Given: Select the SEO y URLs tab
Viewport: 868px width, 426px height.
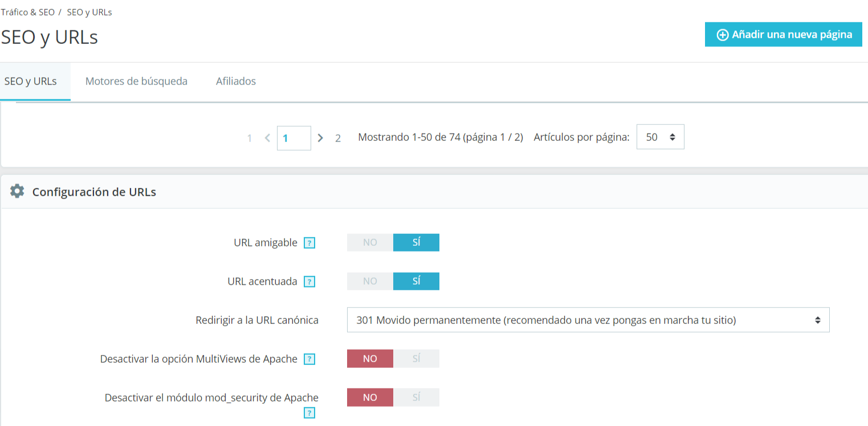Looking at the screenshot, I should [x=31, y=81].
